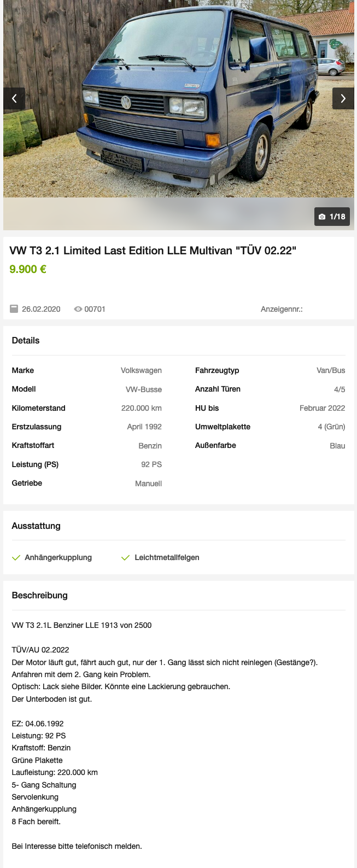Click the Leichtmetallfelgen equipment label
357x868 pixels.
tap(167, 557)
